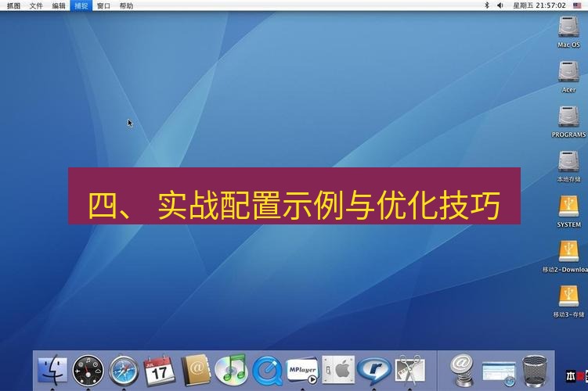This screenshot has height=391, width=588.
Task: Click the Bluetooth menu bar icon
Action: [x=487, y=5]
